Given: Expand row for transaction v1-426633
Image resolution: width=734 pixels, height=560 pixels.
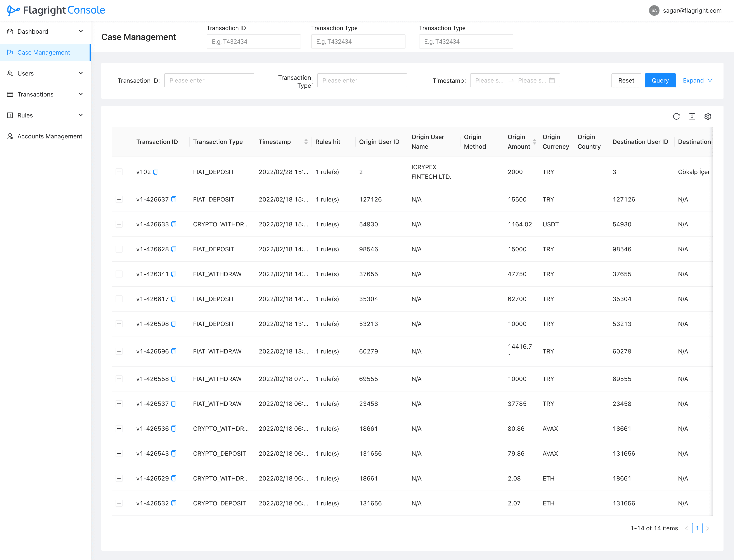Looking at the screenshot, I should coord(119,224).
